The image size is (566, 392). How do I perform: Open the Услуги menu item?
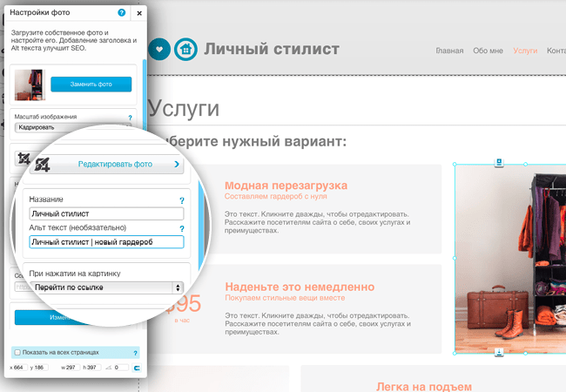pos(525,51)
